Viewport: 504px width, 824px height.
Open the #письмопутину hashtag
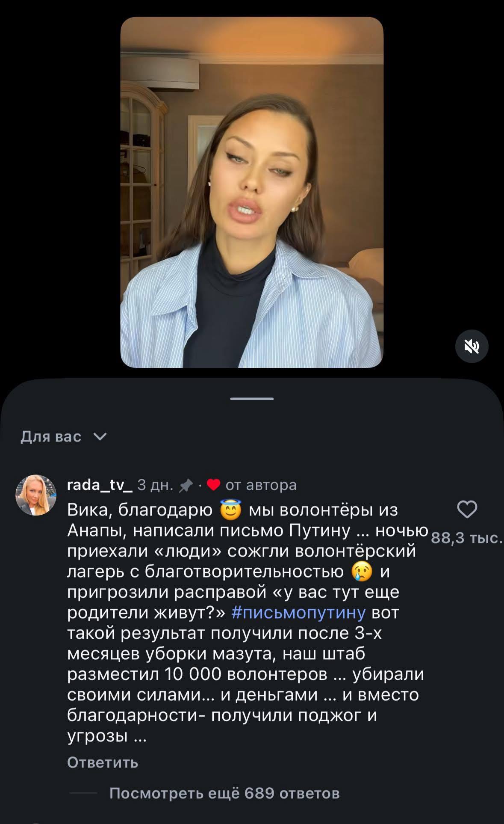[298, 613]
